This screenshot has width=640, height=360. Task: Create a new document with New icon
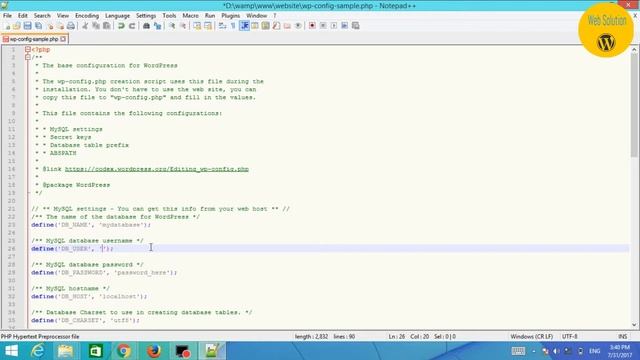(x=7, y=26)
